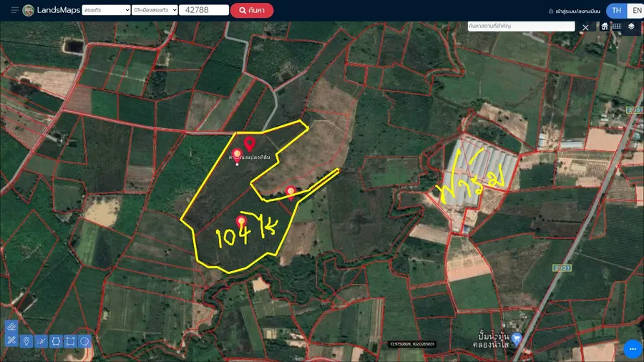
Task: Select the circle drawing tool
Action: pyautogui.click(x=84, y=341)
